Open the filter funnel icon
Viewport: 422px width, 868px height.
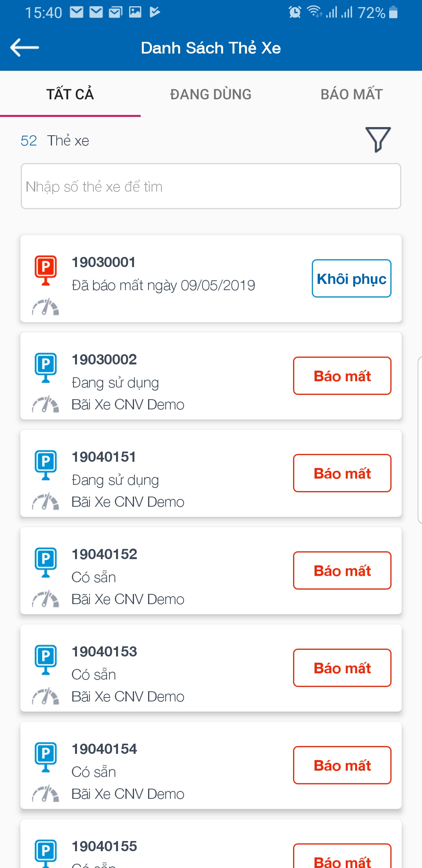(378, 139)
